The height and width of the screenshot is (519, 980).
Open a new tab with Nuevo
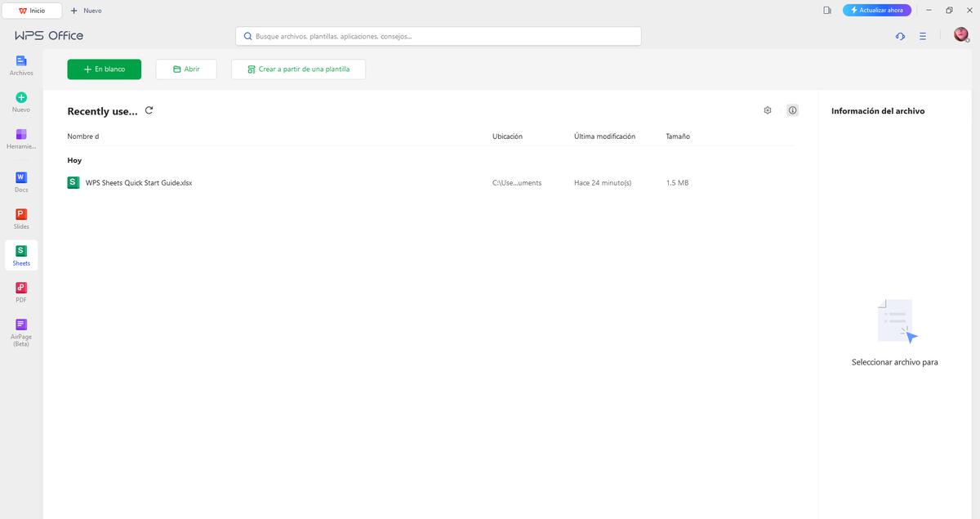click(86, 11)
